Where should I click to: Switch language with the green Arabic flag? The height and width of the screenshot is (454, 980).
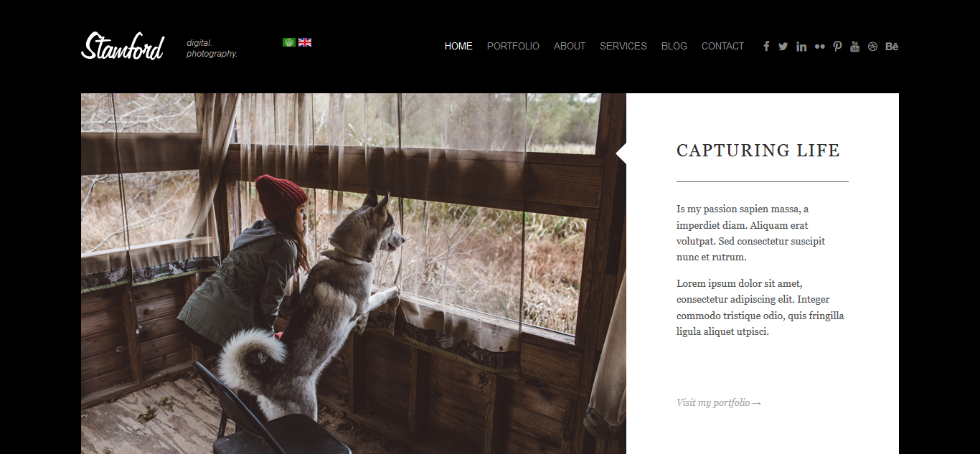289,42
